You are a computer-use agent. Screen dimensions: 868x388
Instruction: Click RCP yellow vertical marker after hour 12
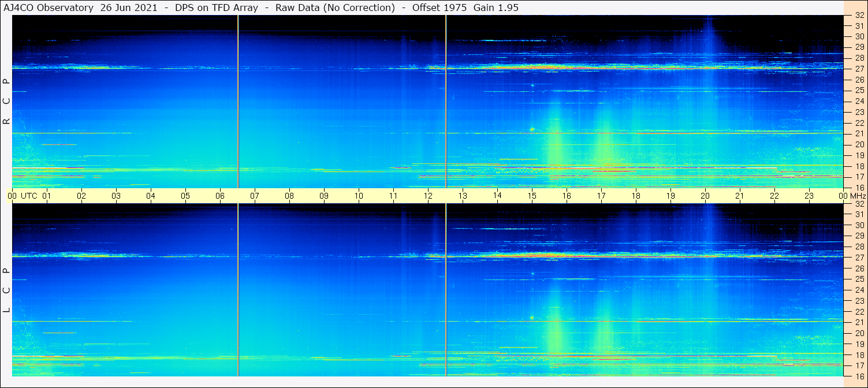coord(446,102)
